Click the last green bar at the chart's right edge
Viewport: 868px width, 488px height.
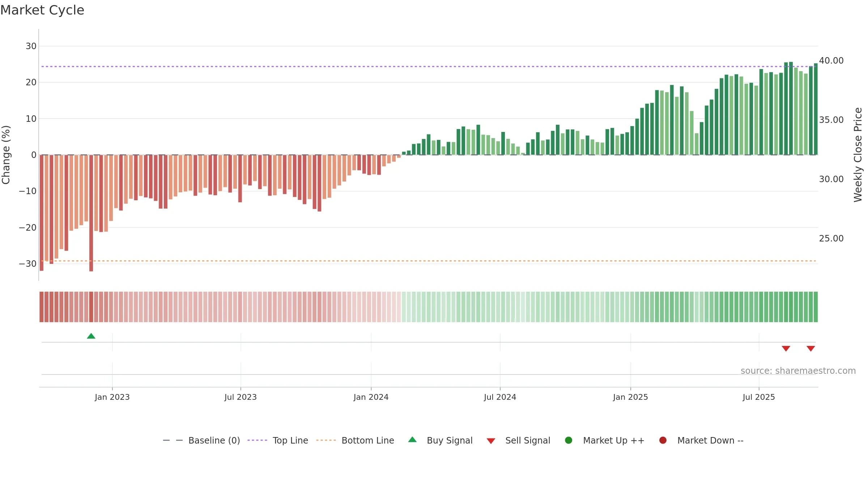(816, 109)
